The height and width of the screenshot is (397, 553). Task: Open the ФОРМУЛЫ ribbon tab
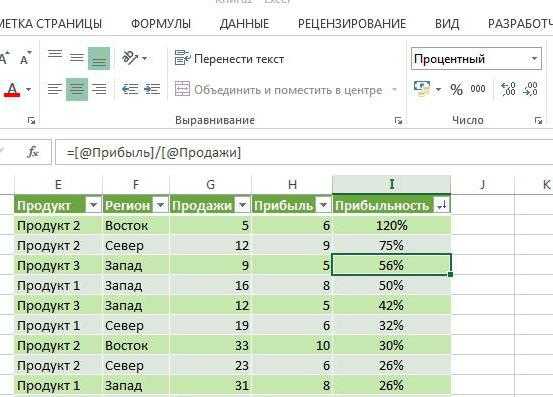click(161, 24)
